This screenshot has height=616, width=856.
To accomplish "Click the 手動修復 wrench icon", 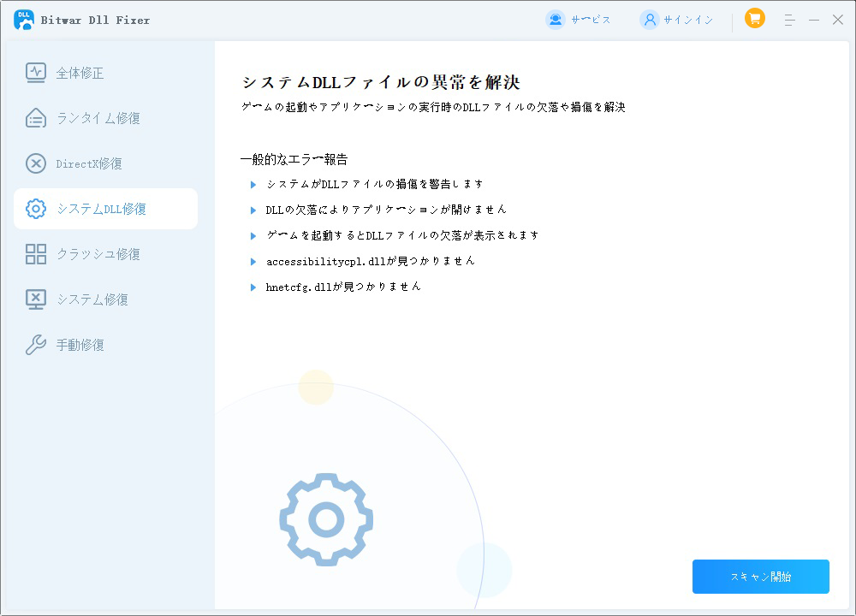I will (36, 344).
